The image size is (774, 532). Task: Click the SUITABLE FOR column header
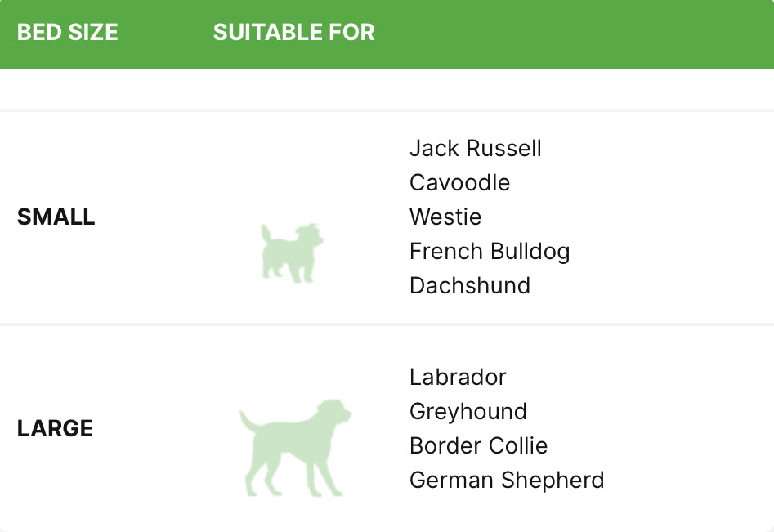click(x=293, y=32)
